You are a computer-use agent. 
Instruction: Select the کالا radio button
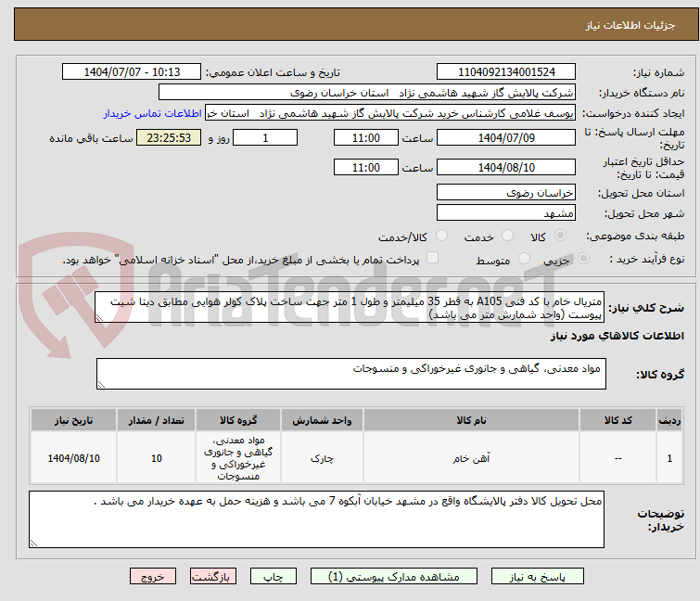click(560, 236)
